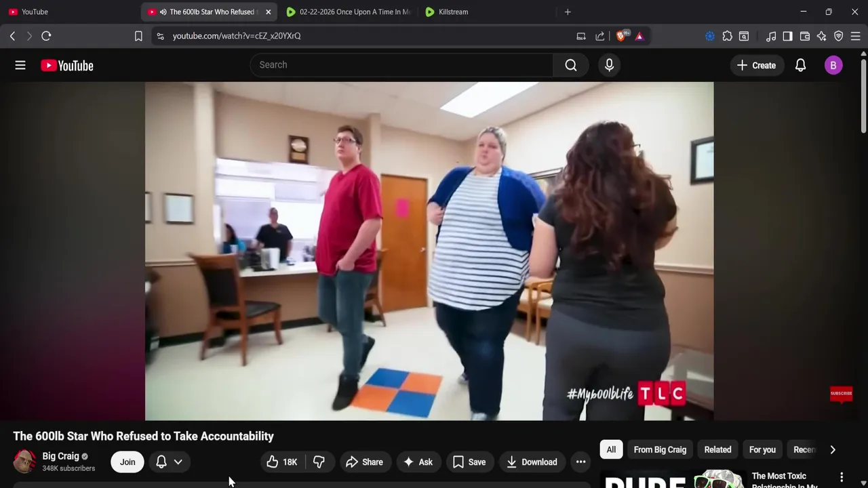The height and width of the screenshot is (488, 868).
Task: Open more actions three-dot menu below video
Action: click(x=580, y=462)
